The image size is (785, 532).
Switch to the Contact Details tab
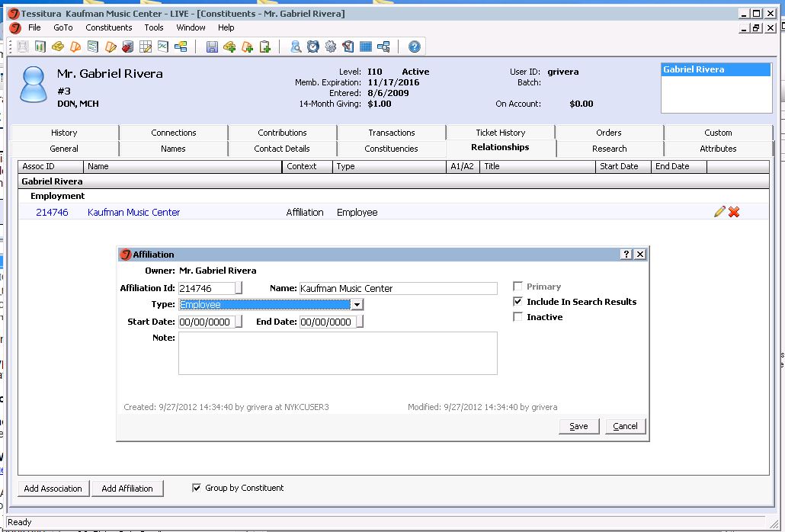click(x=282, y=149)
